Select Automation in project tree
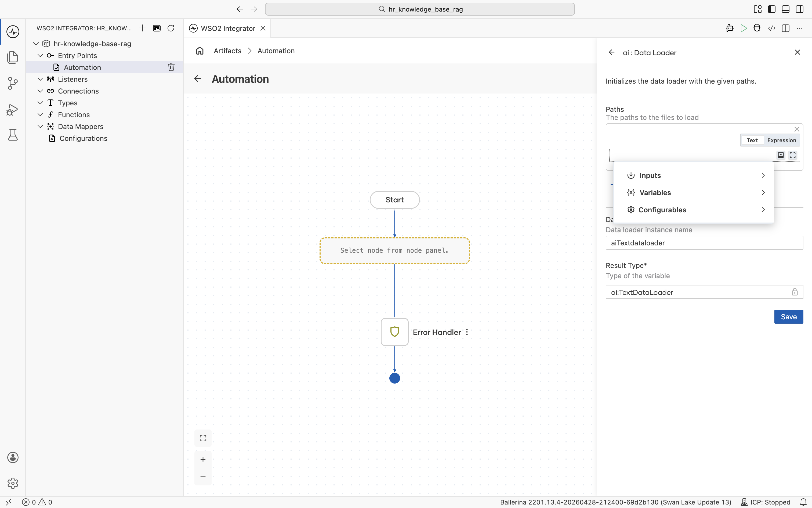Image resolution: width=812 pixels, height=508 pixels. click(x=105, y=67)
